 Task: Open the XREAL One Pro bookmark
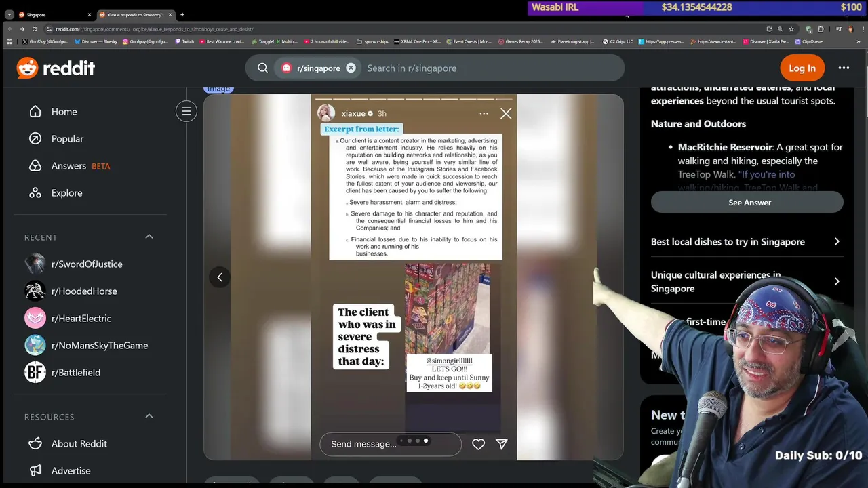click(417, 42)
